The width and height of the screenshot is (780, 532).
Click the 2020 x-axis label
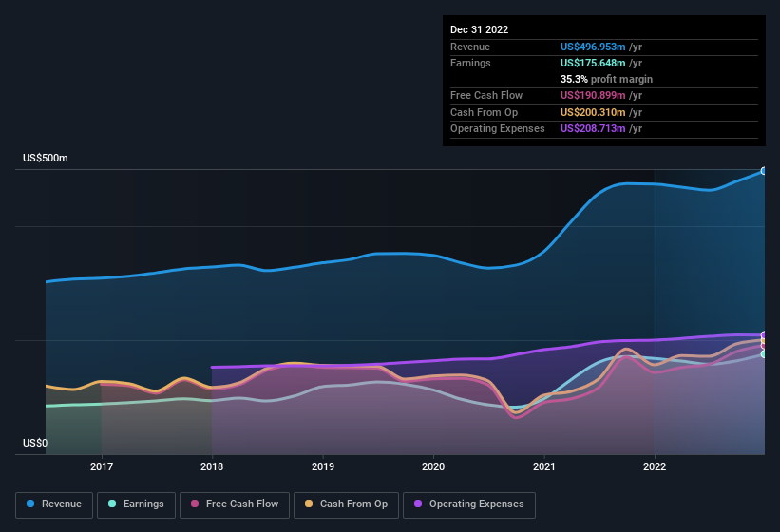click(x=433, y=466)
